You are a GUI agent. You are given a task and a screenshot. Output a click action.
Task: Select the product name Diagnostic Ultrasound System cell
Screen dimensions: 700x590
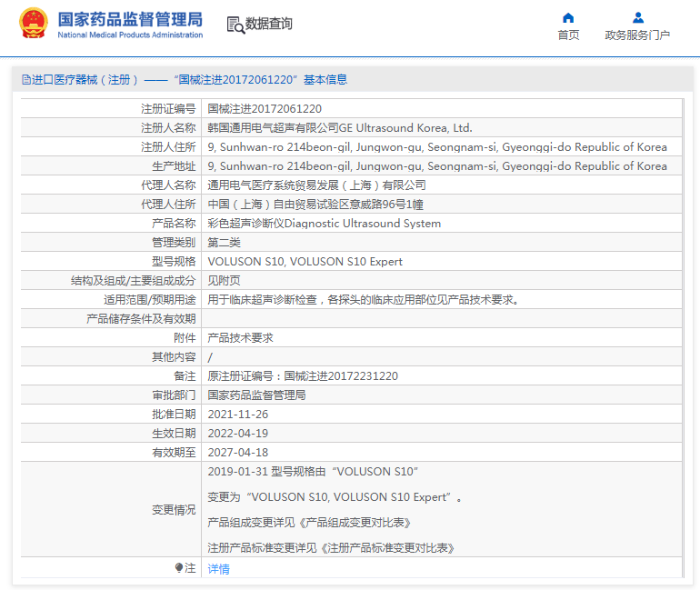coord(325,224)
